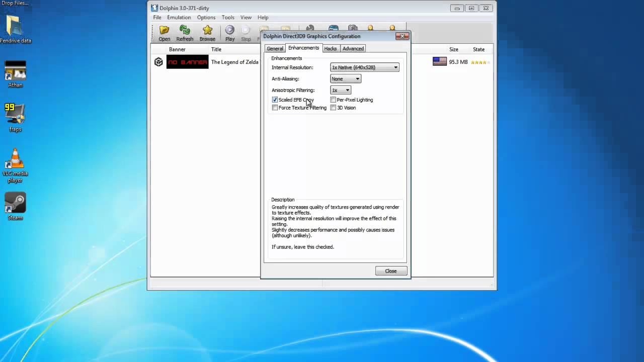Image resolution: width=644 pixels, height=362 pixels.
Task: Click the Close button in graphics dialog
Action: coord(391,271)
